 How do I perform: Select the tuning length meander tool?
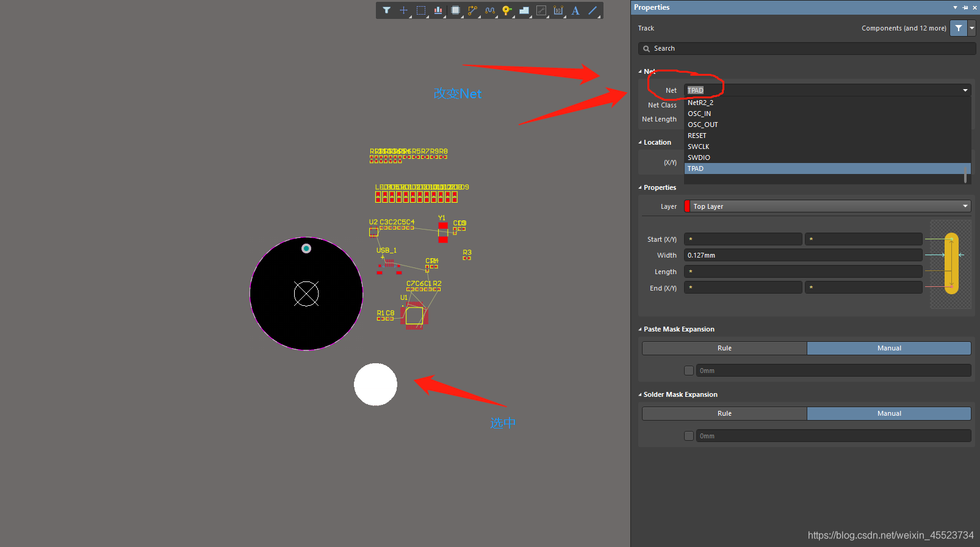pos(489,10)
